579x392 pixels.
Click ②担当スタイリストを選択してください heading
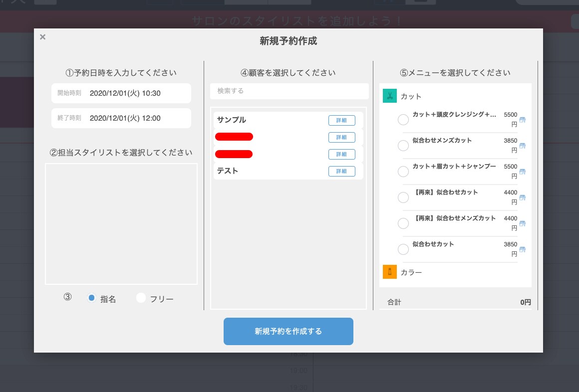click(x=121, y=153)
